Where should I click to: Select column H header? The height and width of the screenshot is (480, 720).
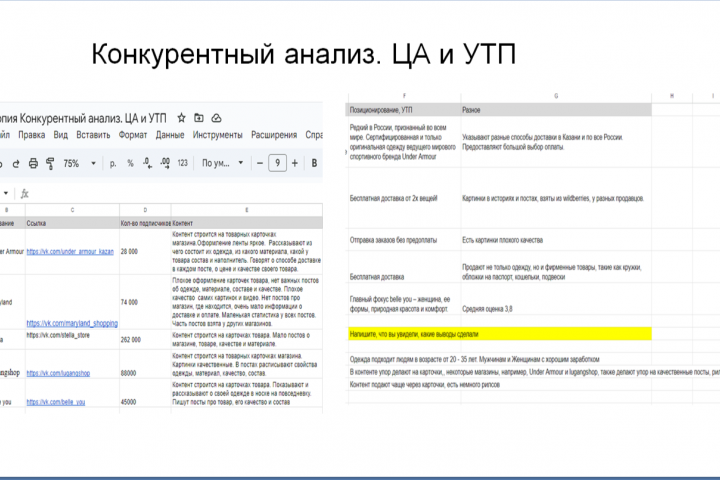[672, 96]
